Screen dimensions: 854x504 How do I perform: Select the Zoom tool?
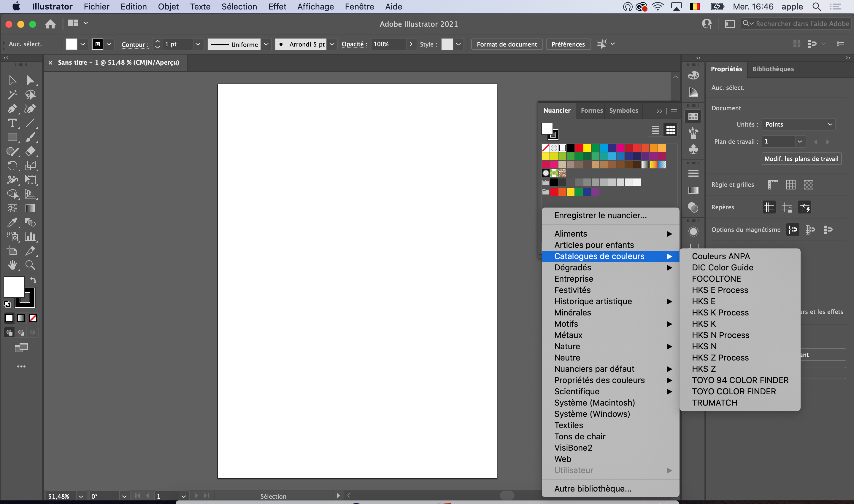point(31,265)
